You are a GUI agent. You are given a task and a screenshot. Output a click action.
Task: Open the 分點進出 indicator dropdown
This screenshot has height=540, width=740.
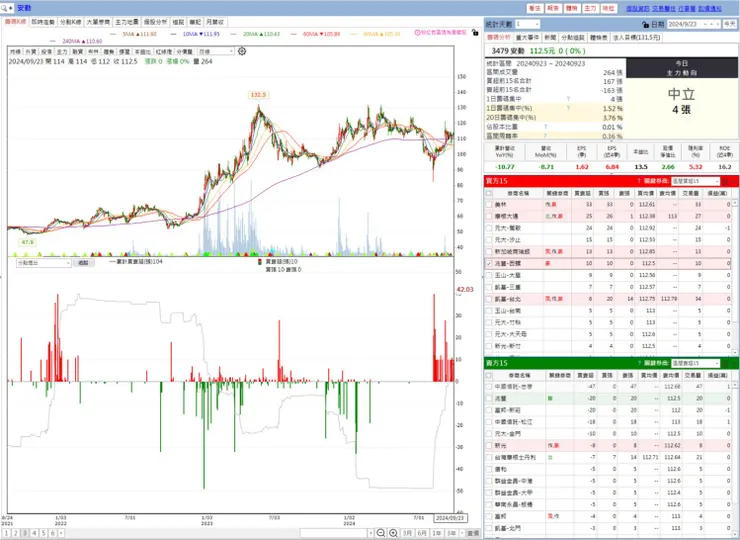pos(43,262)
